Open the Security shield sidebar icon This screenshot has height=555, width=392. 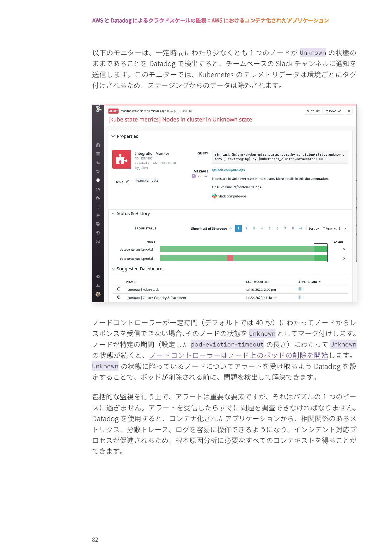coord(98,233)
